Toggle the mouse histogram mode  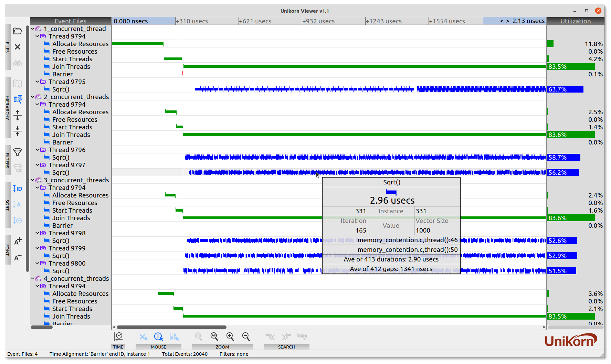click(174, 336)
